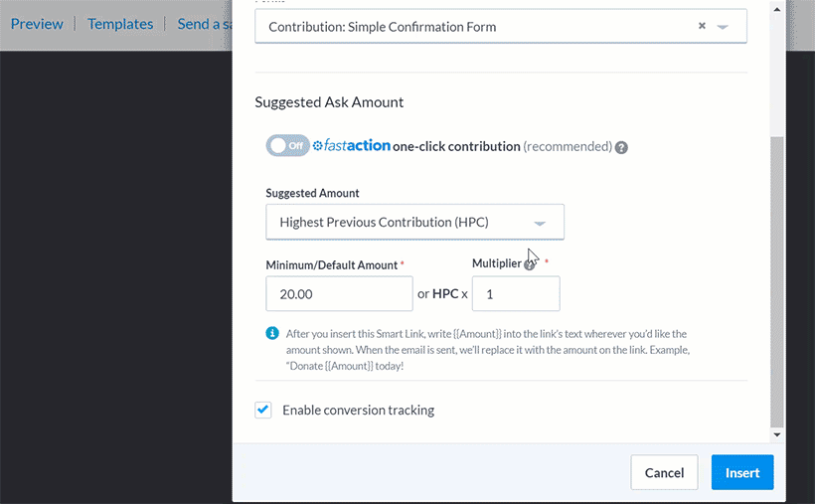815x504 pixels.
Task: Click the FastAction logo text
Action: point(352,146)
